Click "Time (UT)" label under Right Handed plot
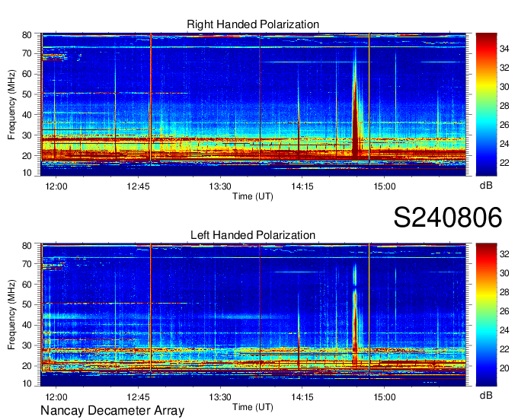Image resolution: width=518 pixels, height=420 pixels. 253,196
